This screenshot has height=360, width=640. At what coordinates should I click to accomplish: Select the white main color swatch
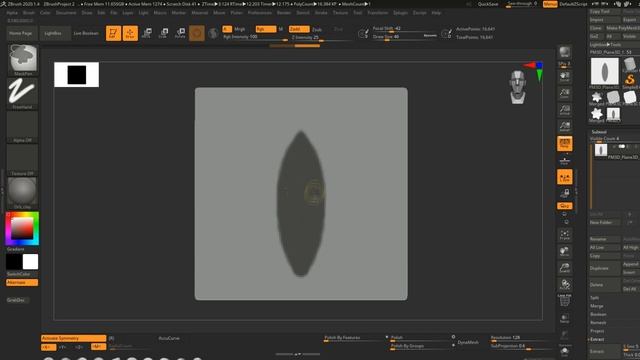click(30, 262)
